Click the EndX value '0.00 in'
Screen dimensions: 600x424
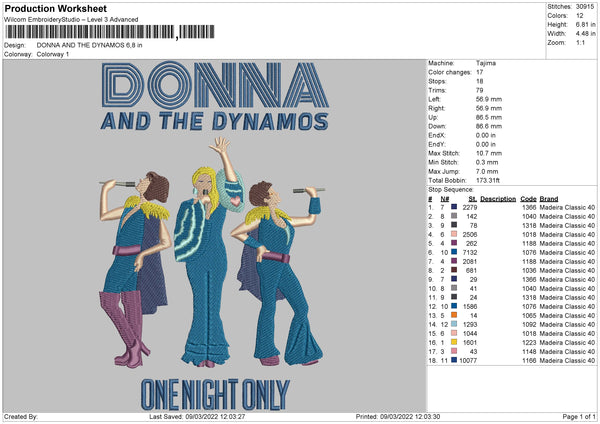point(486,135)
